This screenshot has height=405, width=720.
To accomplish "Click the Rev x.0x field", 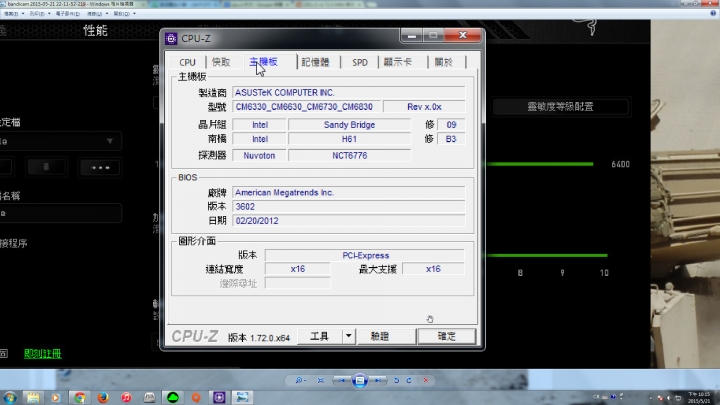I will tap(424, 107).
